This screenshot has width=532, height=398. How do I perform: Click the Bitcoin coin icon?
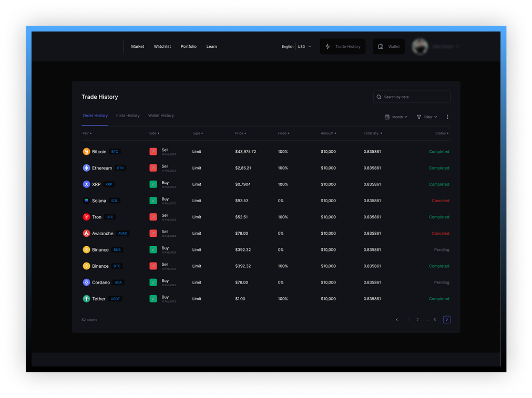(86, 152)
